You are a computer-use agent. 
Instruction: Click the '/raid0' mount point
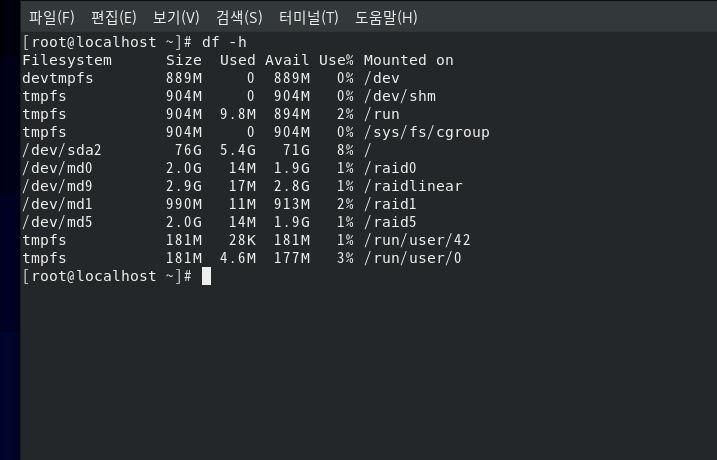pyautogui.click(x=390, y=168)
